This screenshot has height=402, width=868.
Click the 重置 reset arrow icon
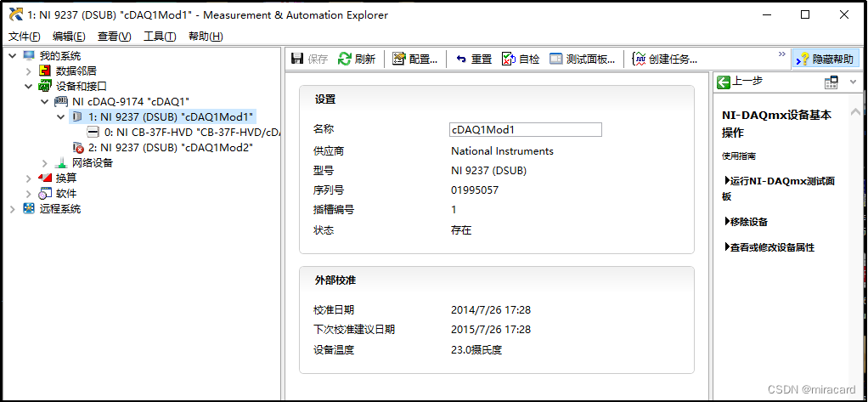pyautogui.click(x=461, y=59)
